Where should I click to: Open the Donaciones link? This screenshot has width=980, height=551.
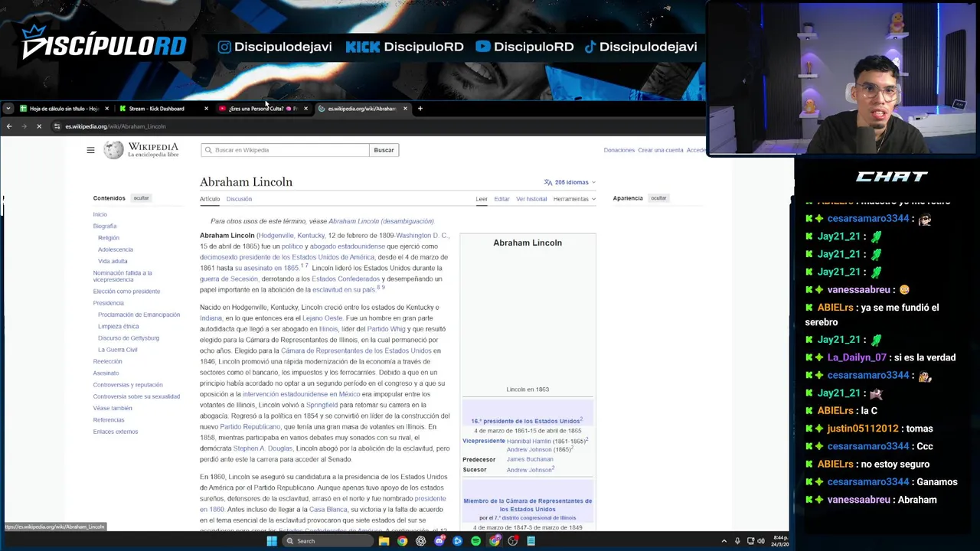pos(619,150)
